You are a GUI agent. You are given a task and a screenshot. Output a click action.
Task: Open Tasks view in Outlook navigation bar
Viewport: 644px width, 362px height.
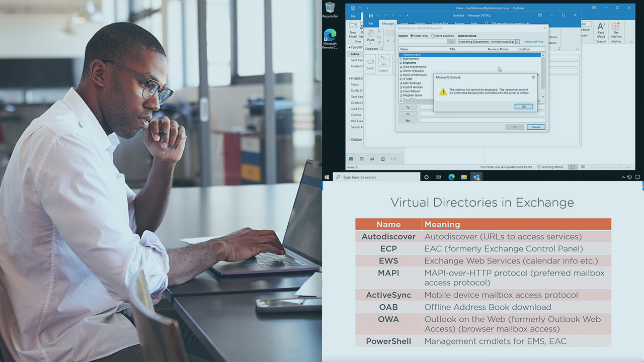pyautogui.click(x=383, y=159)
